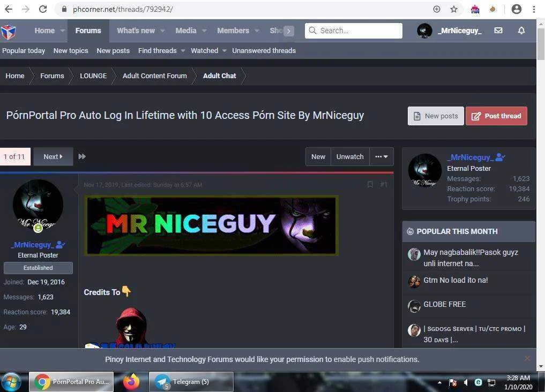The width and height of the screenshot is (545, 392).
Task: Click the zoom plus icon in address bar
Action: tap(437, 10)
